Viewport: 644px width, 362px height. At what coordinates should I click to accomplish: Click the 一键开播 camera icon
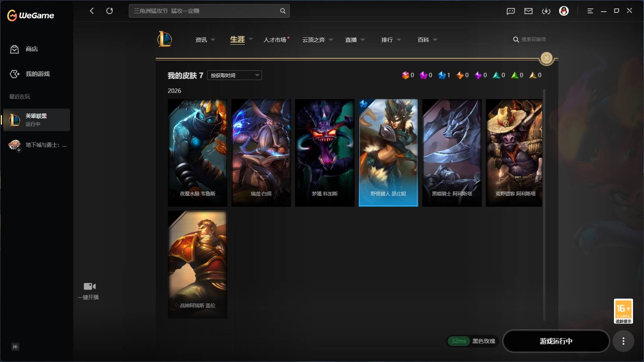(x=89, y=286)
